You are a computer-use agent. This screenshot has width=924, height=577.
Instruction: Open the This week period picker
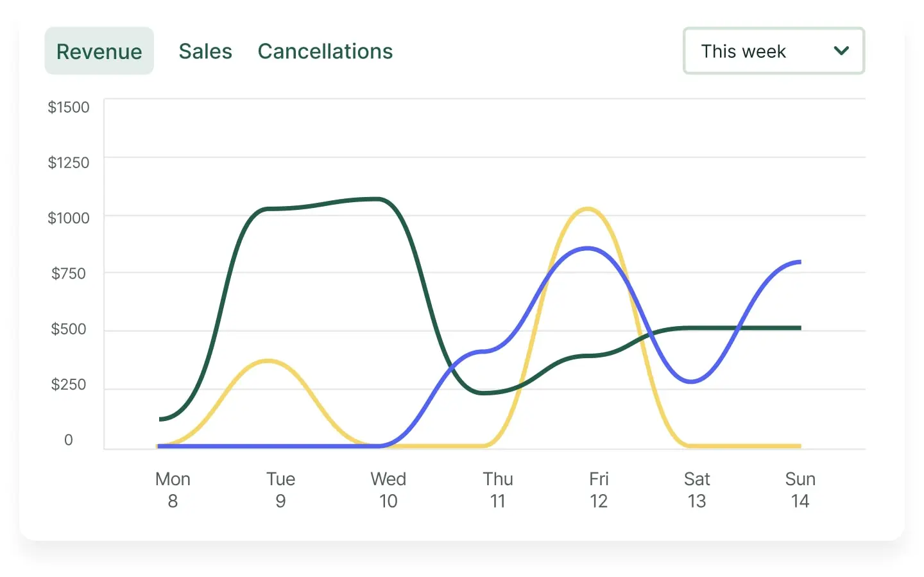point(773,51)
